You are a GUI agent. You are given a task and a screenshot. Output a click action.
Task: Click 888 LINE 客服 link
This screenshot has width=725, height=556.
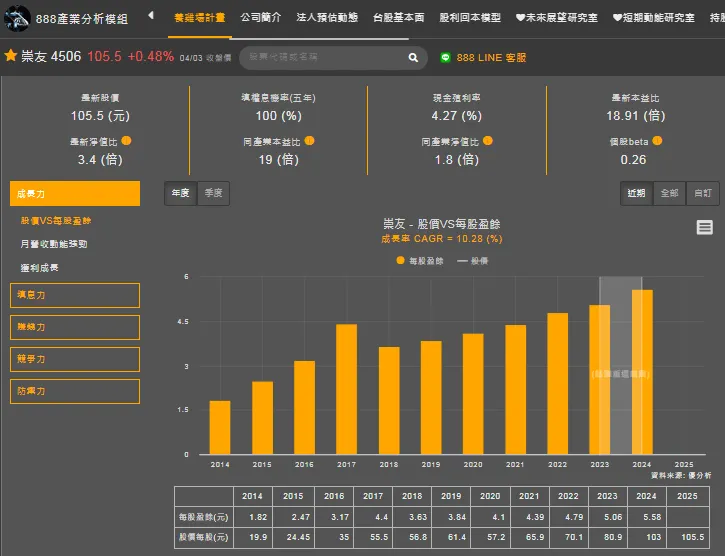491,57
